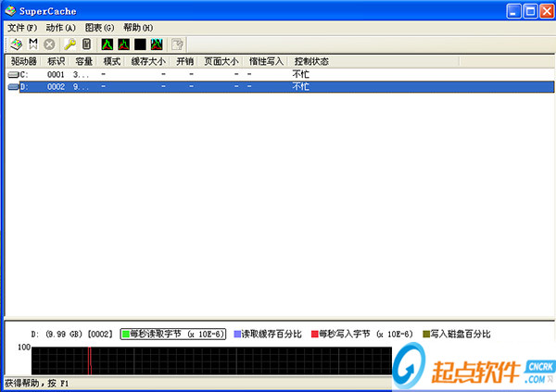The width and height of the screenshot is (556, 392).
Task: Minimize the SuperCache window
Action: 513,11
